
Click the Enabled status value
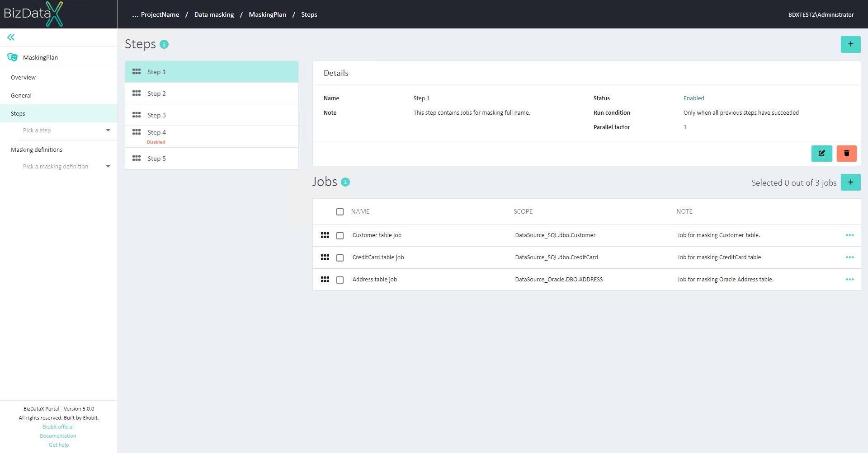coord(693,98)
